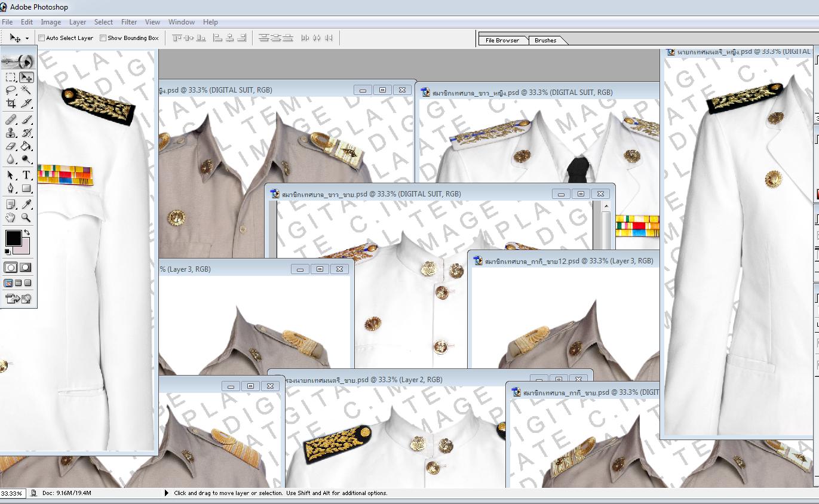Click the Adobe Online feather header icon
The image size is (819, 504).
19,60
